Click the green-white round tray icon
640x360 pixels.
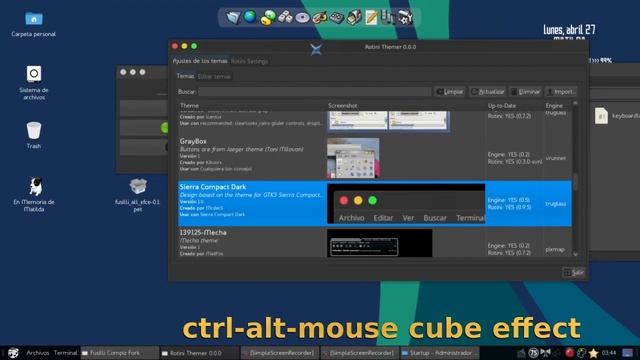pyautogui.click(x=582, y=352)
